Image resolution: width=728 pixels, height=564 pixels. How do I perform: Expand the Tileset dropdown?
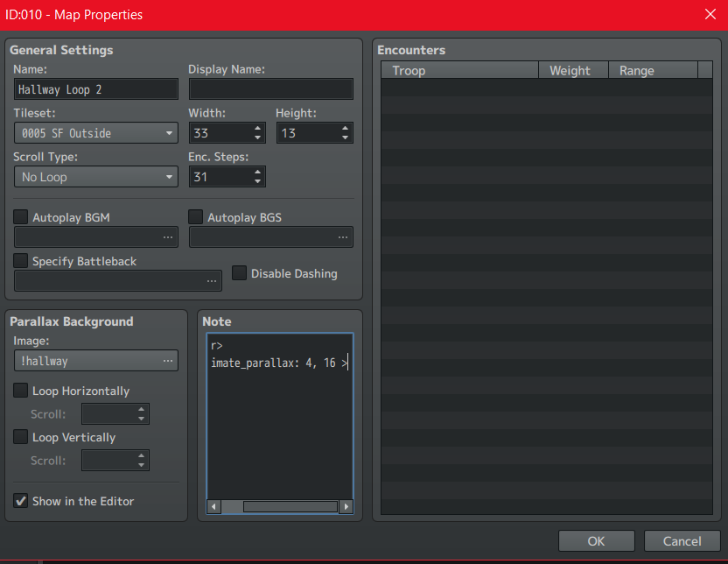click(96, 133)
